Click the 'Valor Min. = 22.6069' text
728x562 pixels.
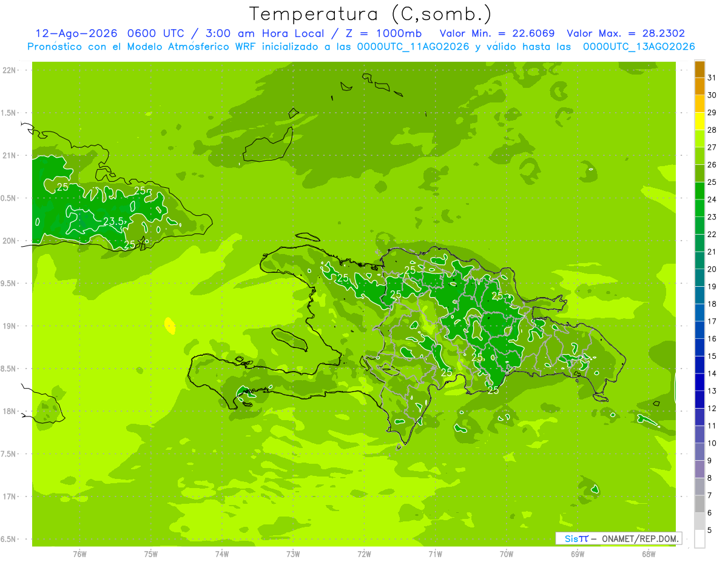pos(497,33)
